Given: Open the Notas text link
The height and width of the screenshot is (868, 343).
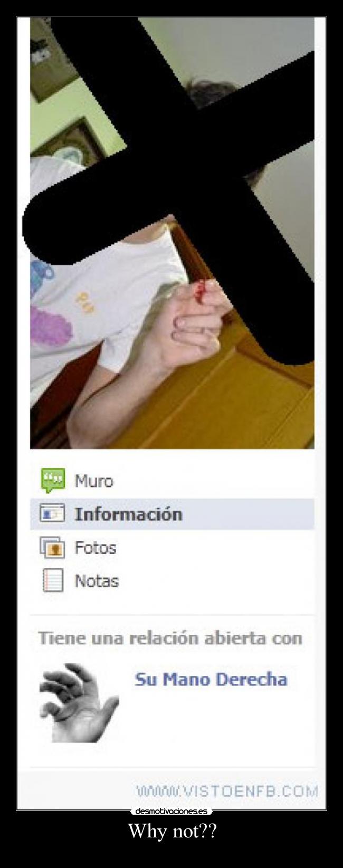Looking at the screenshot, I should tap(97, 581).
